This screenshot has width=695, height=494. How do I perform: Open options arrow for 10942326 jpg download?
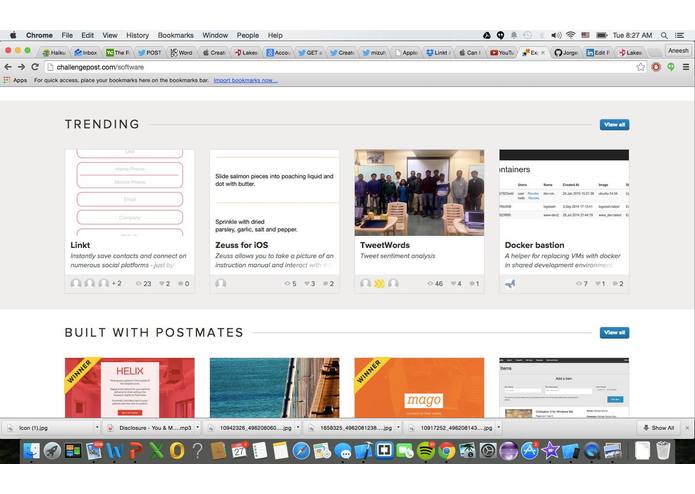[298, 428]
